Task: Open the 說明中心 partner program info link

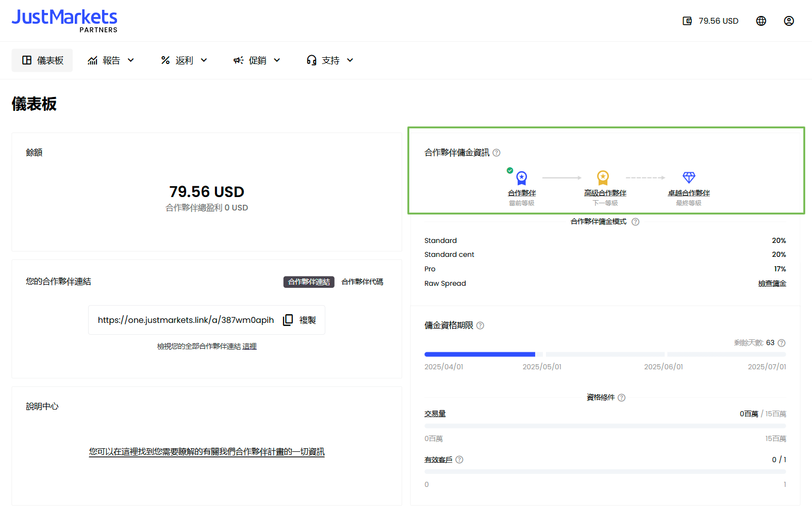Action: pos(207,452)
